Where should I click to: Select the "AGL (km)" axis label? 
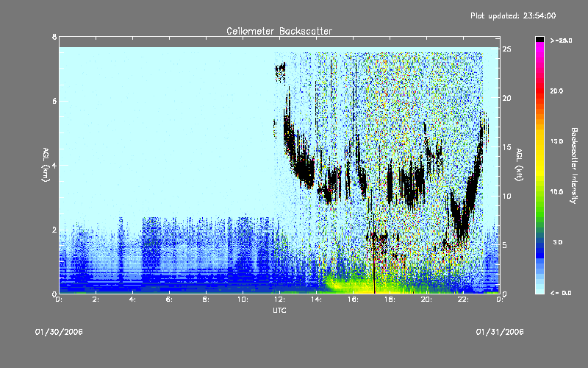tap(46, 165)
